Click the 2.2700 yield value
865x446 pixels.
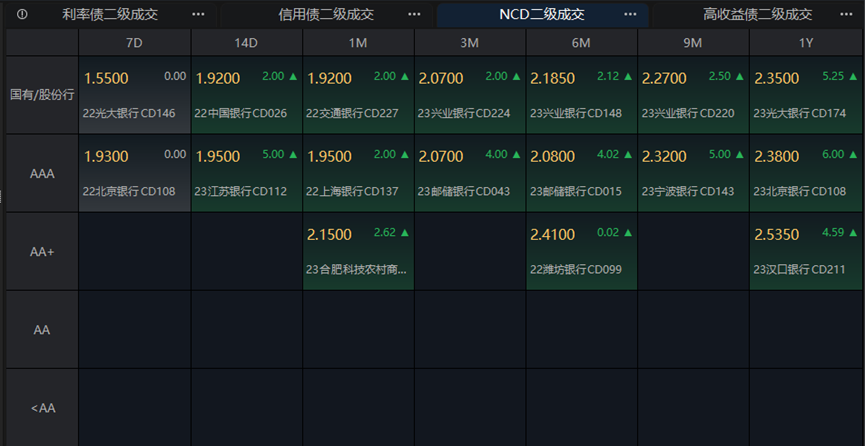(664, 79)
